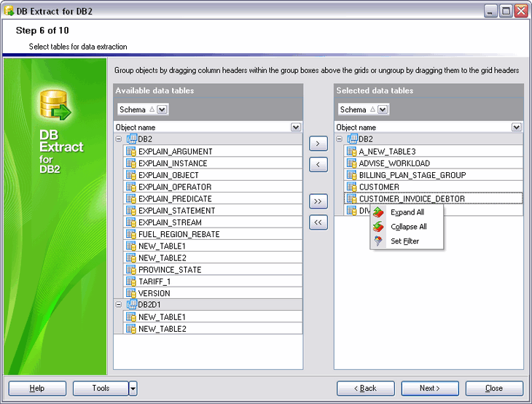Screen dimensions: 532x404
Task: Open Schema filter dropdown in Selected tables
Action: [x=383, y=109]
